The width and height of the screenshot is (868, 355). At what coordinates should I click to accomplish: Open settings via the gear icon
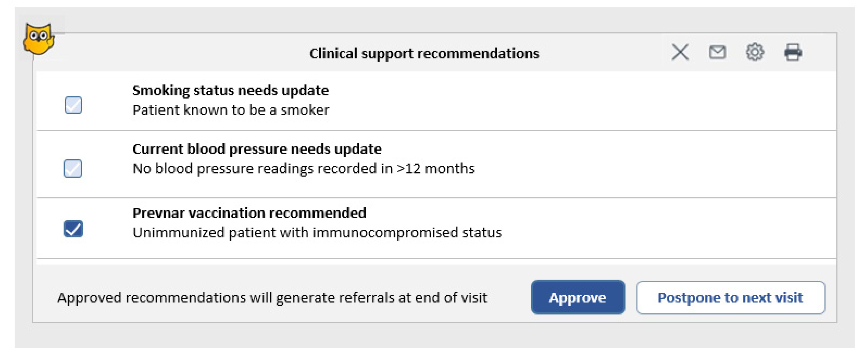[755, 52]
